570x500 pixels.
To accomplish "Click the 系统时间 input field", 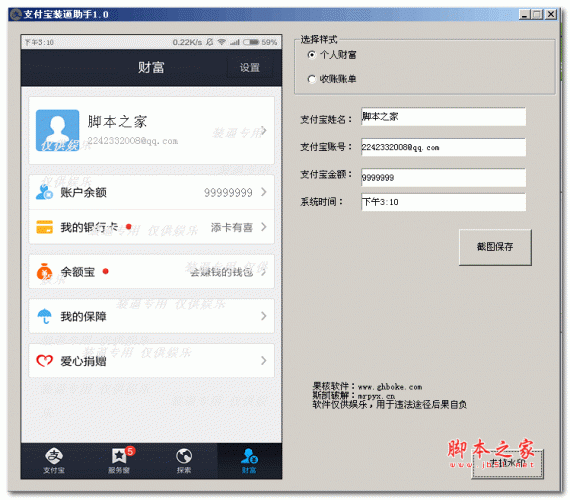I will click(443, 202).
